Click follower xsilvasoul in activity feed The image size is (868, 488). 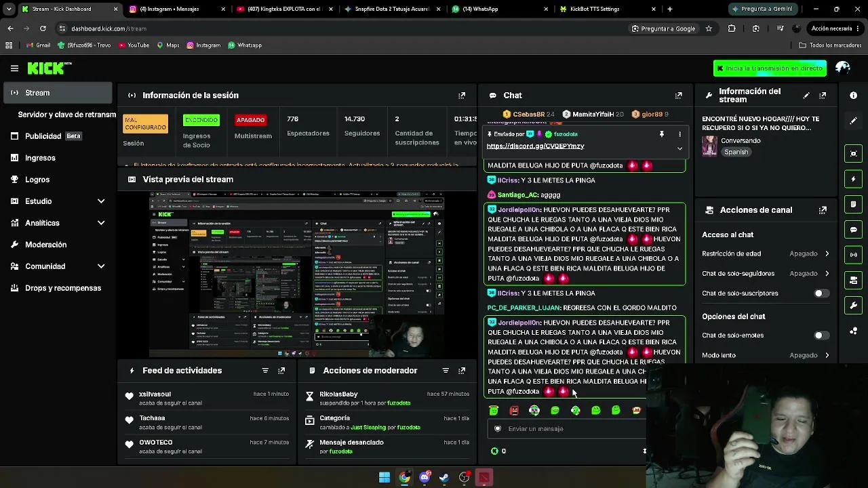(x=155, y=394)
